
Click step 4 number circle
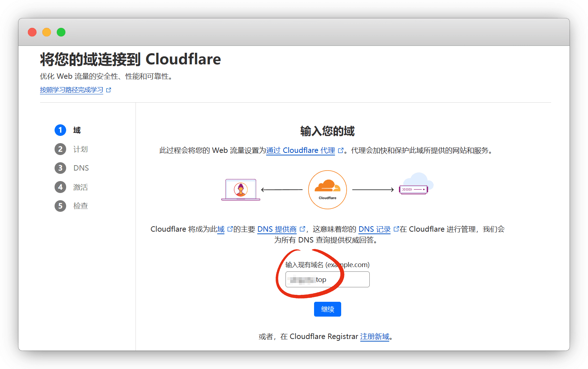(x=60, y=187)
